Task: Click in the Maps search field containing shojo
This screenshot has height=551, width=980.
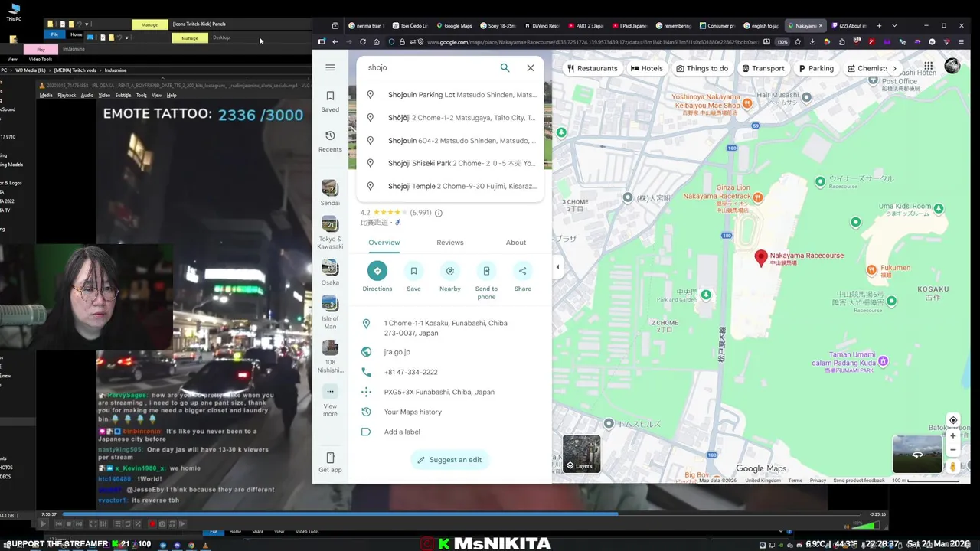Action: (x=429, y=67)
